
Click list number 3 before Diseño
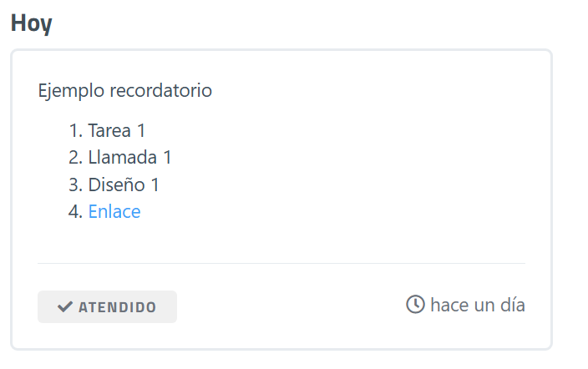pos(75,184)
